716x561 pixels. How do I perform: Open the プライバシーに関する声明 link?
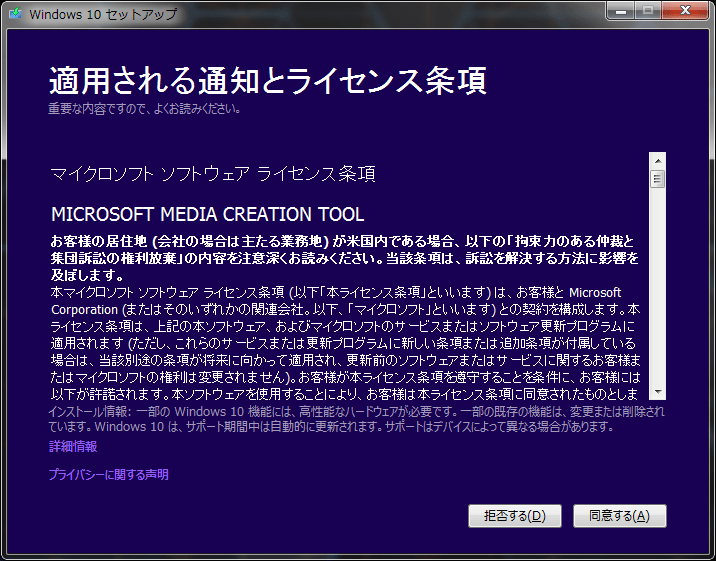coord(109,475)
